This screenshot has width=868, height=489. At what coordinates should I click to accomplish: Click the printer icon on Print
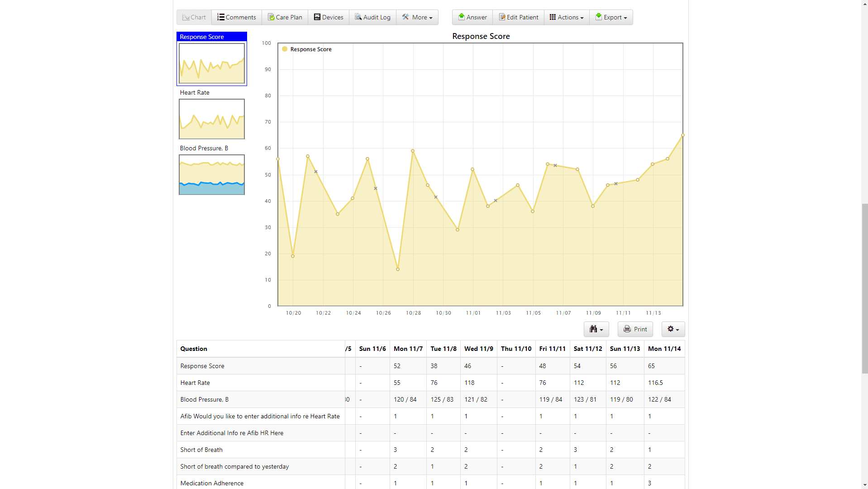pos(627,329)
